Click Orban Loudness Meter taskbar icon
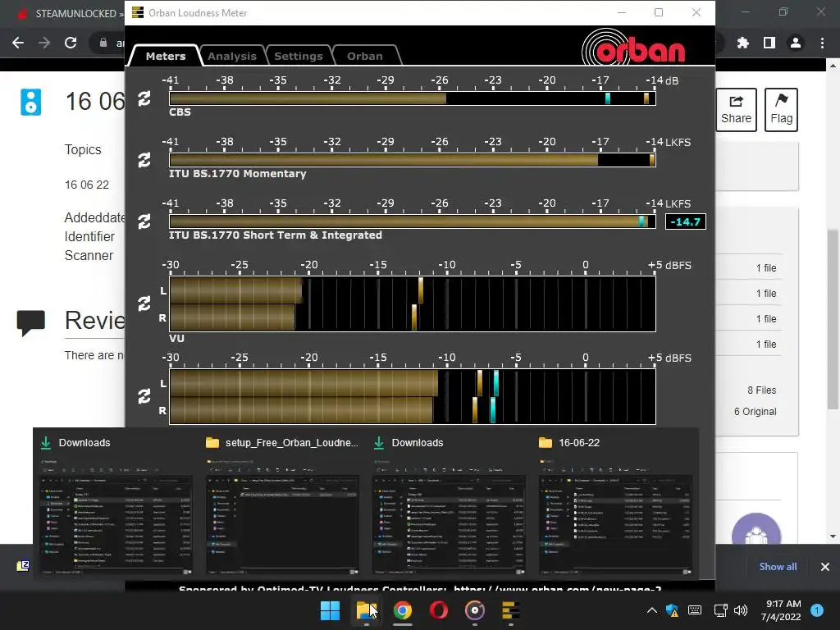Viewport: 840px width, 630px height. pos(510,610)
